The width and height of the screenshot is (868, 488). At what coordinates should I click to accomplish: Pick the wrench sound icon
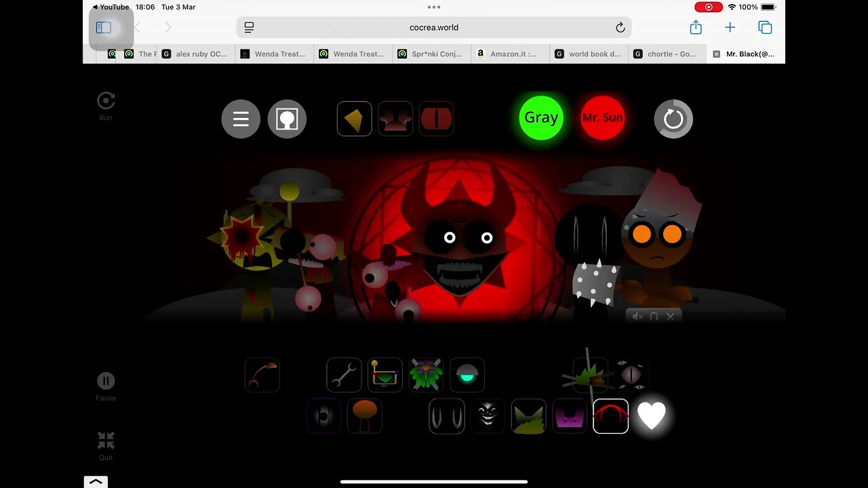pyautogui.click(x=344, y=375)
